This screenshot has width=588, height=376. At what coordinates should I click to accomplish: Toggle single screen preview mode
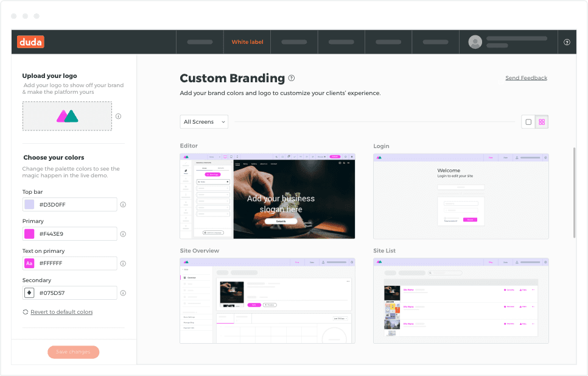(527, 121)
